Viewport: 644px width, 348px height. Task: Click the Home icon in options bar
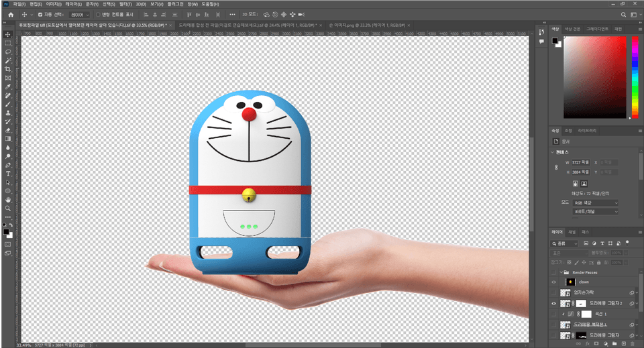pos(11,15)
